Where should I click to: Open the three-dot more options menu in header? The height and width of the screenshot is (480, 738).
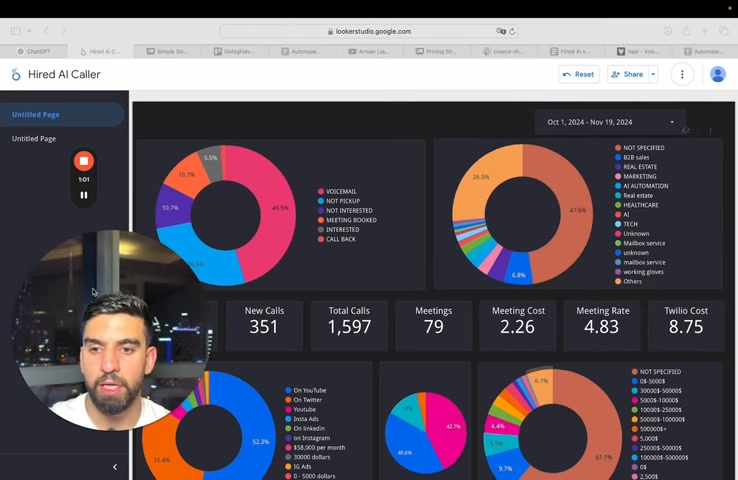[x=682, y=74]
